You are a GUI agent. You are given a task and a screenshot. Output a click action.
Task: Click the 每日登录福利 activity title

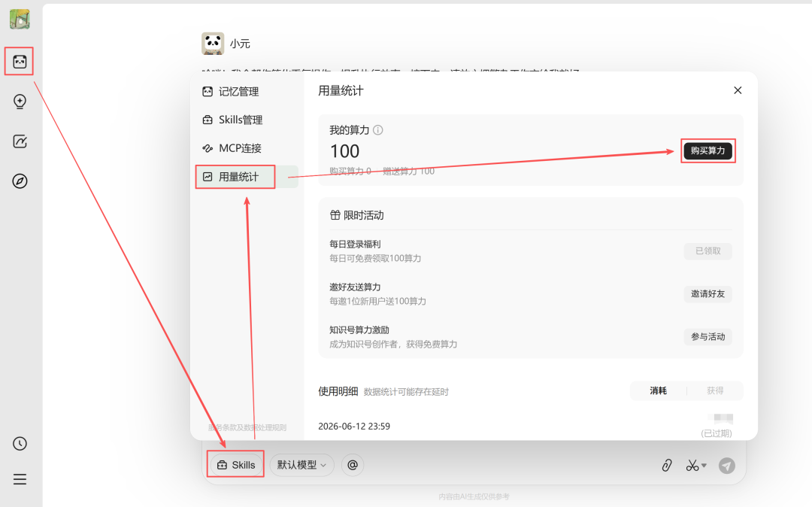tap(355, 244)
